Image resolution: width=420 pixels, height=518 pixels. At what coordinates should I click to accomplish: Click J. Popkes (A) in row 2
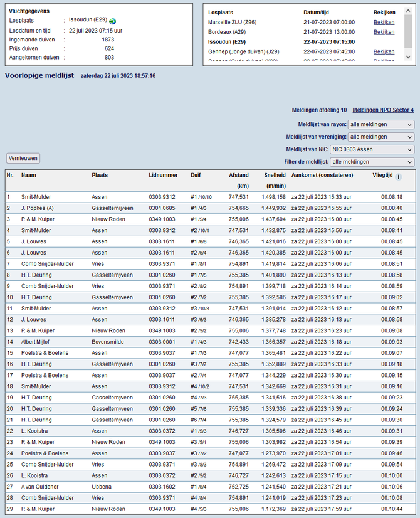click(38, 208)
